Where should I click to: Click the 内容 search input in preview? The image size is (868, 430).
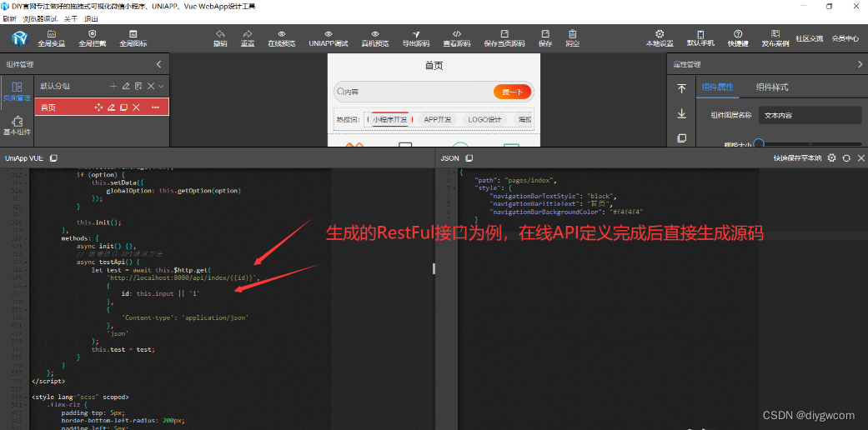(x=413, y=92)
